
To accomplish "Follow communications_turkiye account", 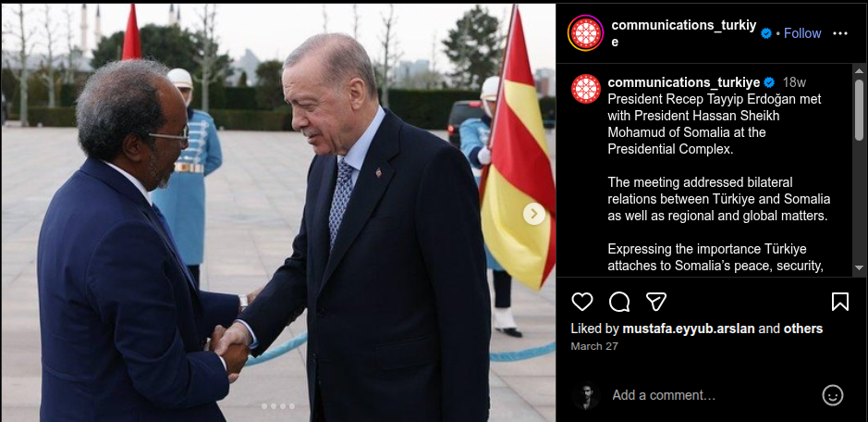I will coord(802,33).
